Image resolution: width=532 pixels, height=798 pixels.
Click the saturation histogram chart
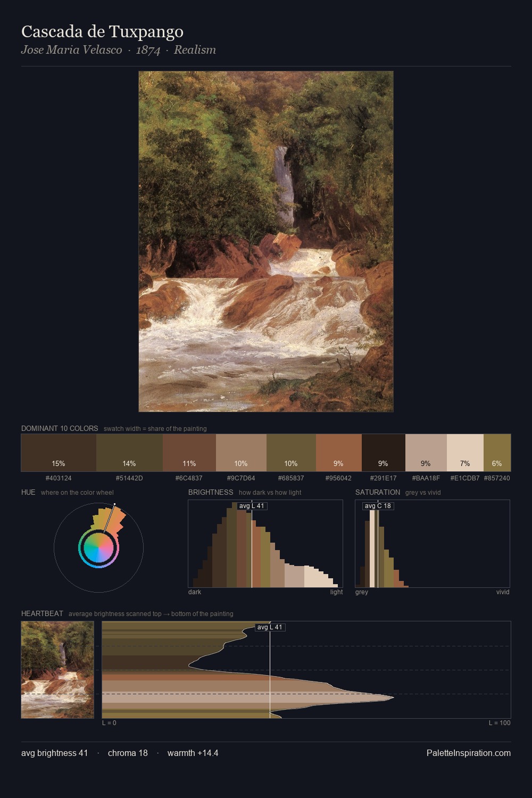pos(433,544)
